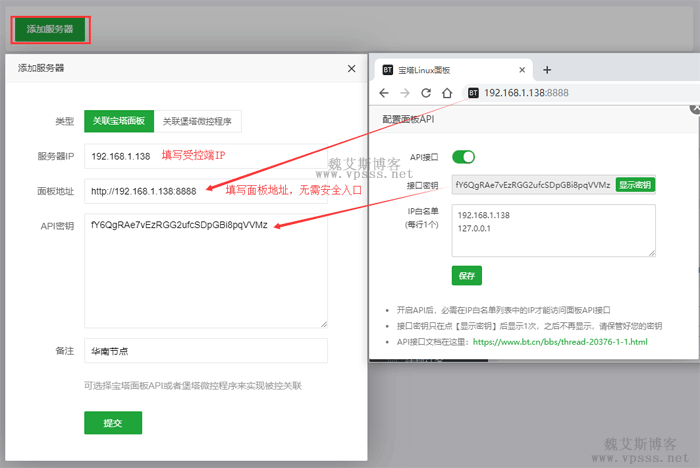Select 关联堡塔微控程序 type option
Image resolution: width=700 pixels, height=468 pixels.
point(197,121)
